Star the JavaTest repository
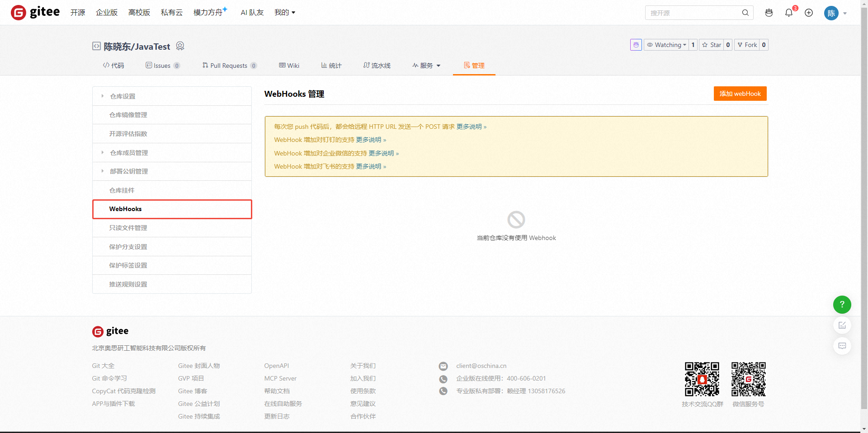 coord(711,45)
